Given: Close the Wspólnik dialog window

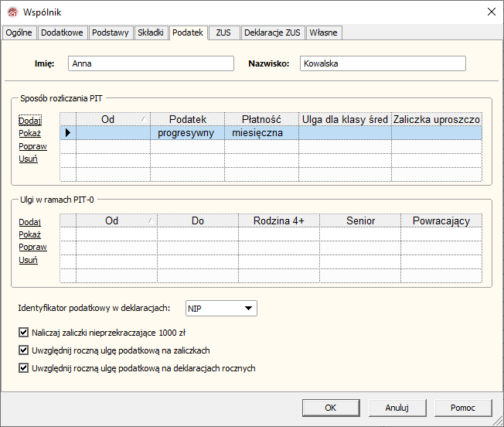Looking at the screenshot, I should pyautogui.click(x=490, y=12).
